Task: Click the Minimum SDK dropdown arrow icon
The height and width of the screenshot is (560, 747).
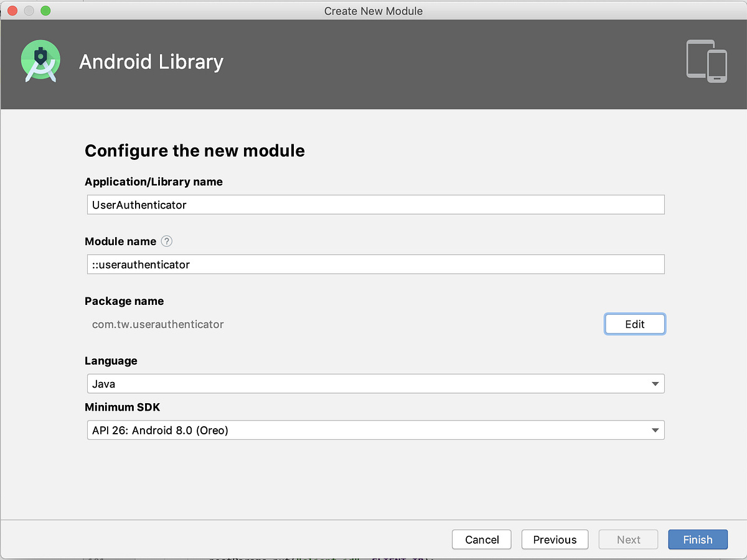Action: click(655, 430)
